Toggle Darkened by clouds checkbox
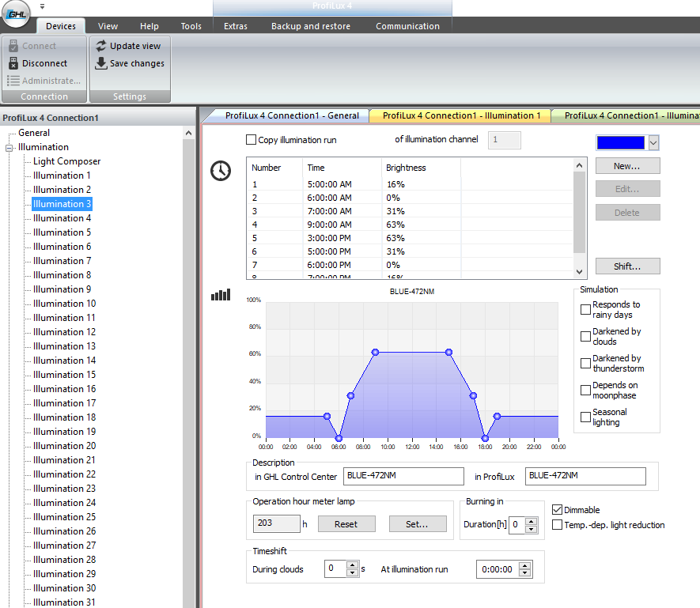Viewport: 700px width, 608px height. point(585,336)
